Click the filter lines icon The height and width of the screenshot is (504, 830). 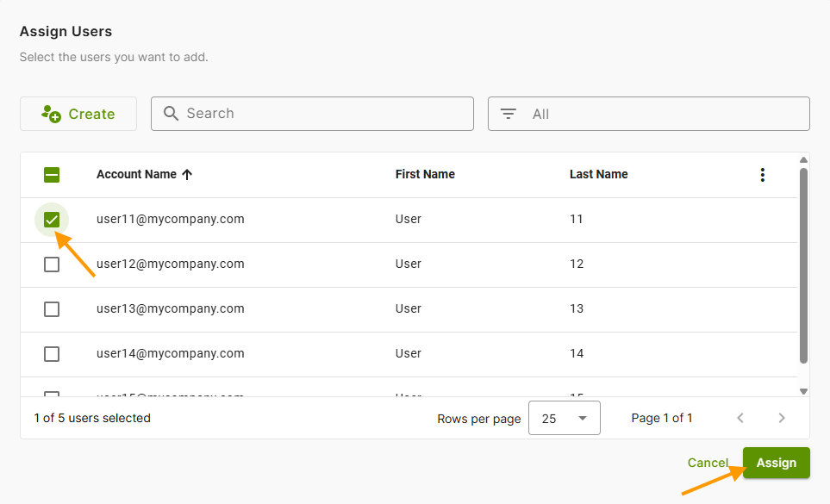click(x=509, y=114)
